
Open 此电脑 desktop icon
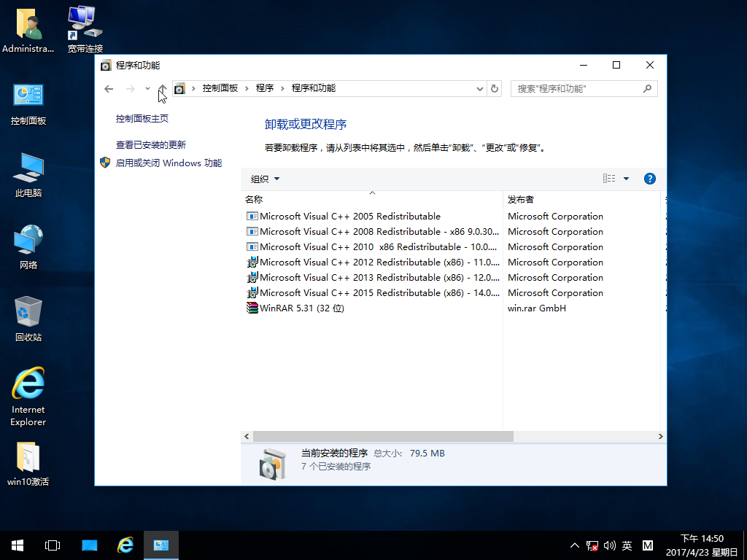pyautogui.click(x=28, y=175)
